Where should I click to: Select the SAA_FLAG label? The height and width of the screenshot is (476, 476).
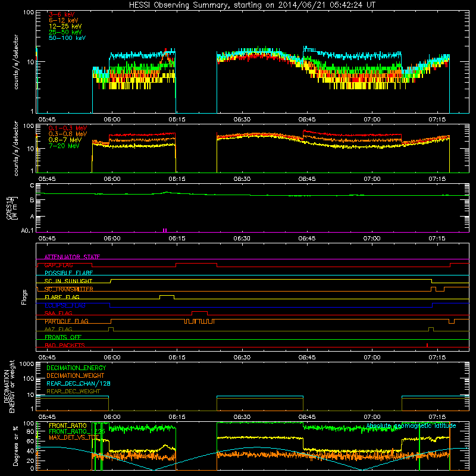click(58, 313)
